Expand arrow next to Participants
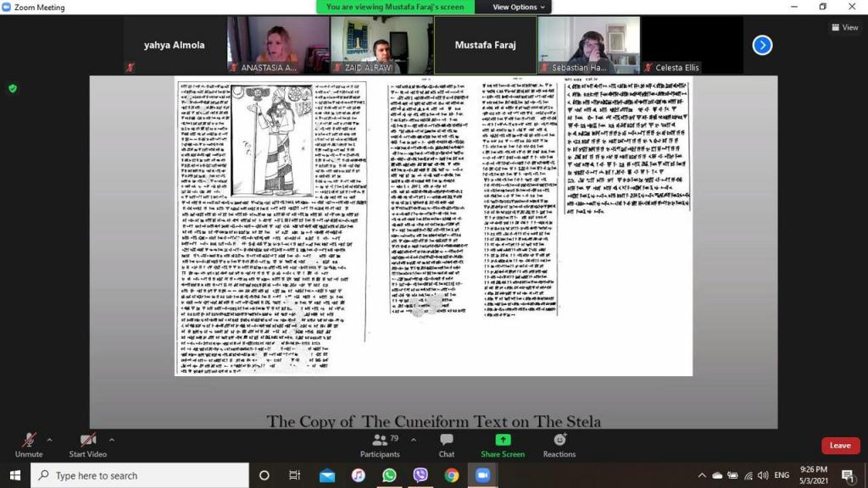This screenshot has width=868, height=488. (x=413, y=440)
